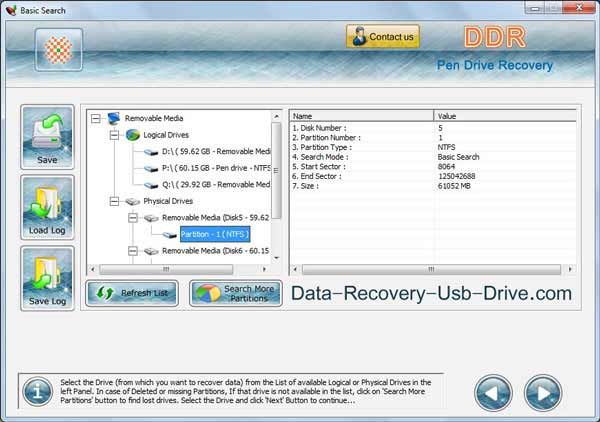This screenshot has height=422, width=600.
Task: Click the Q:\ drive icon
Action: [x=151, y=185]
